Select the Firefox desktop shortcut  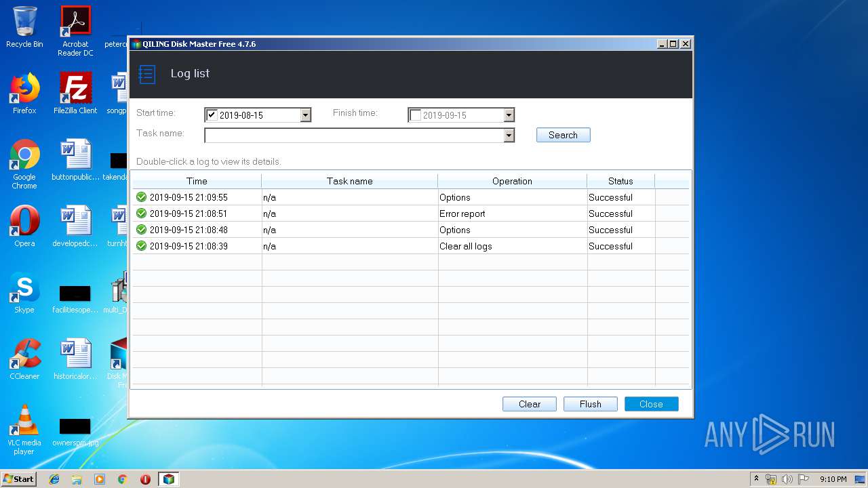pyautogui.click(x=24, y=94)
